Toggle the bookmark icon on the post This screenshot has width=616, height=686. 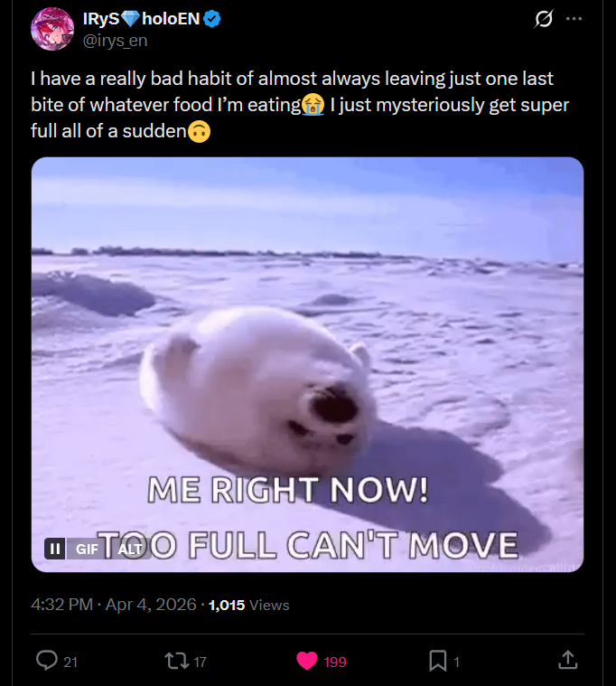(x=438, y=661)
